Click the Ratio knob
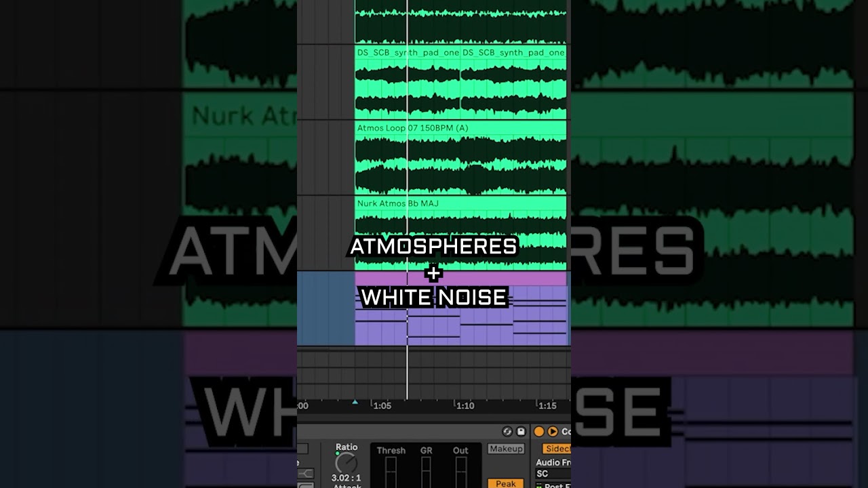This screenshot has width=868, height=488. [x=346, y=463]
